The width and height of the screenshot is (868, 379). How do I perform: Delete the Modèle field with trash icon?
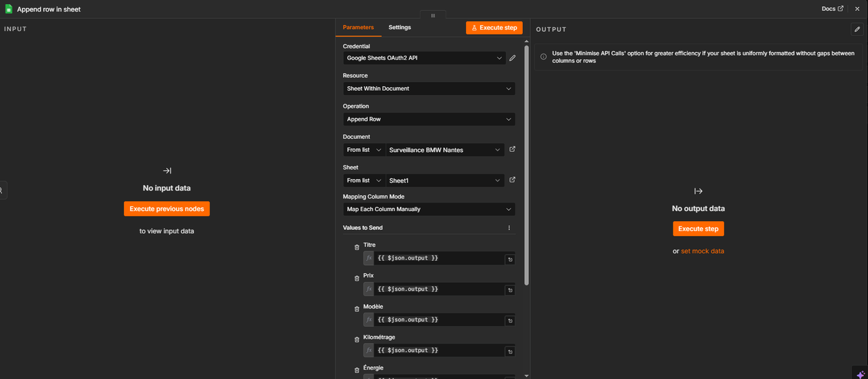[x=357, y=309]
